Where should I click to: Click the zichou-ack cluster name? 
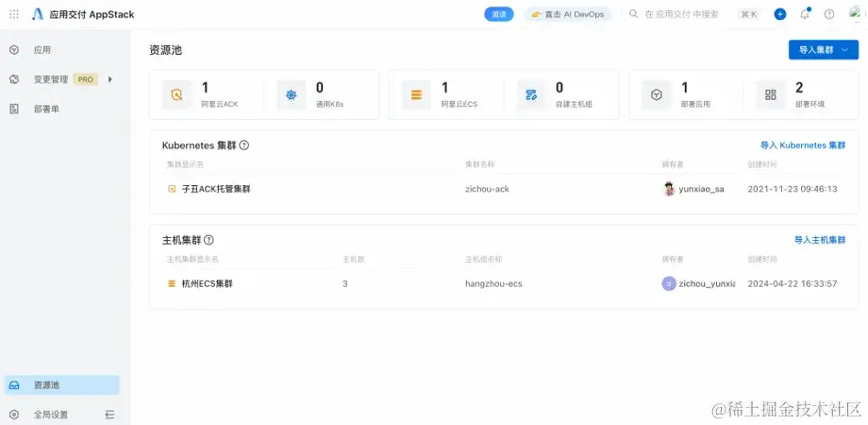tap(487, 189)
